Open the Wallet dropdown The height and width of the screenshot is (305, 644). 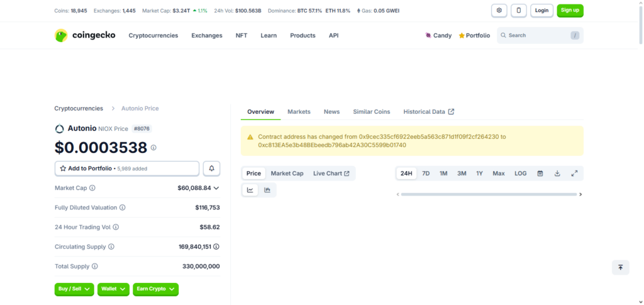click(113, 289)
